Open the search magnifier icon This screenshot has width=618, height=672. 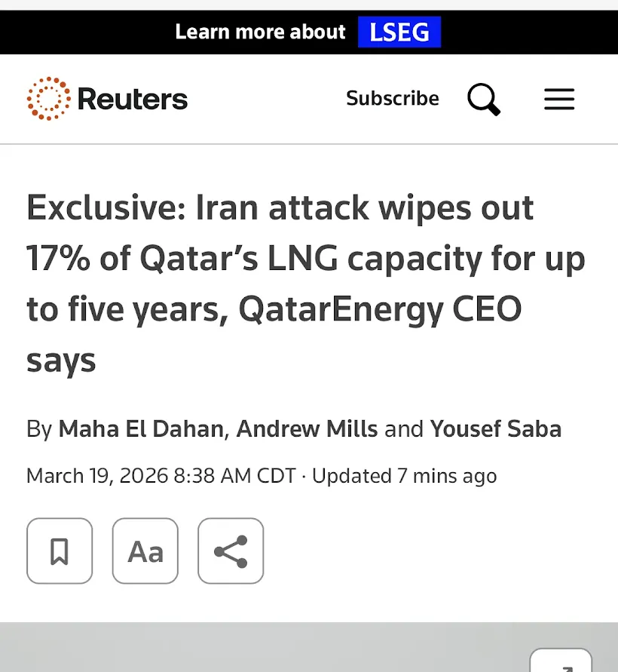(x=484, y=99)
